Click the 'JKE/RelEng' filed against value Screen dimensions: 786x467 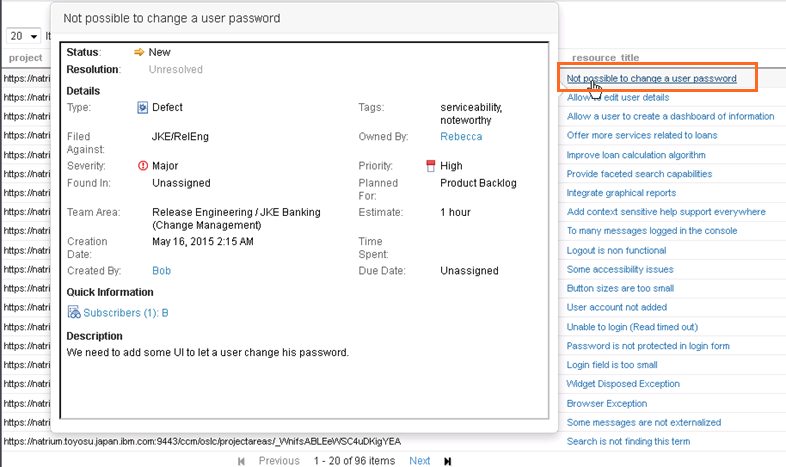(x=180, y=136)
